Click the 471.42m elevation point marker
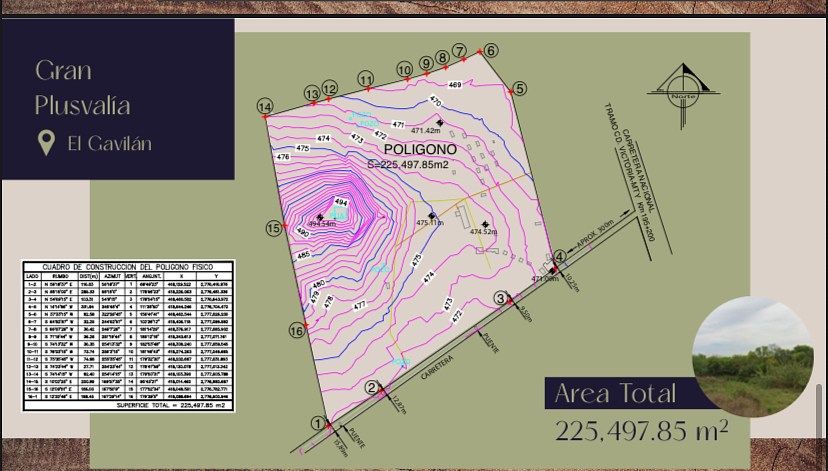Viewport: 828px width, 471px height. [439, 122]
